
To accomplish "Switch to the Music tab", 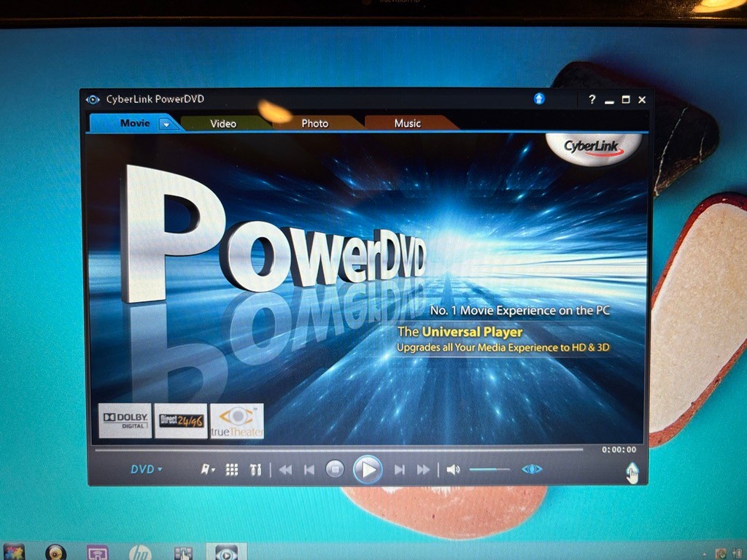I will (x=407, y=123).
